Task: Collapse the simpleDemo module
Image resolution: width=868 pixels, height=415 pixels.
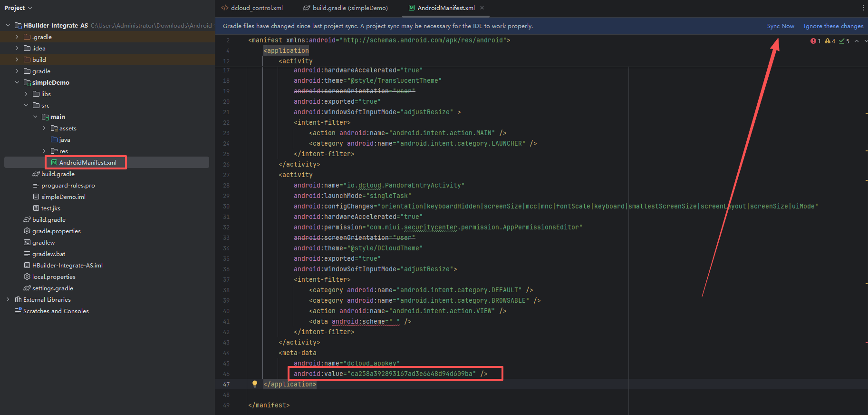Action: 17,82
